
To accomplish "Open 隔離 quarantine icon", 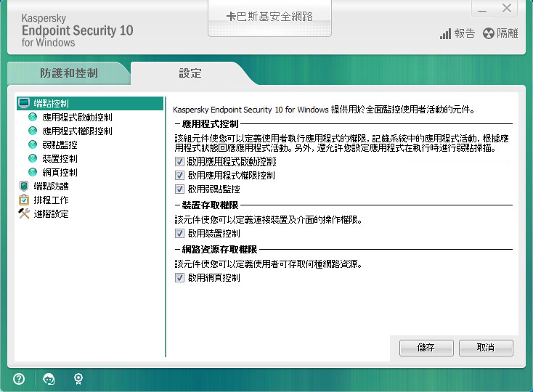I will [x=500, y=33].
